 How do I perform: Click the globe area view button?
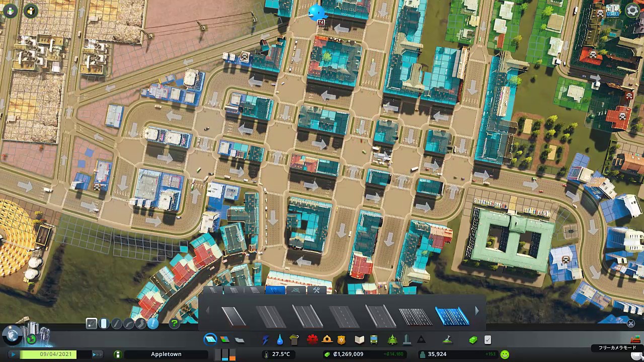click(12, 336)
